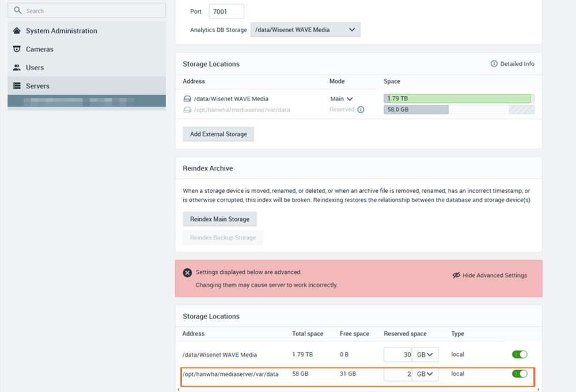Click the Servers stack icon
The image size is (576, 392).
click(17, 86)
